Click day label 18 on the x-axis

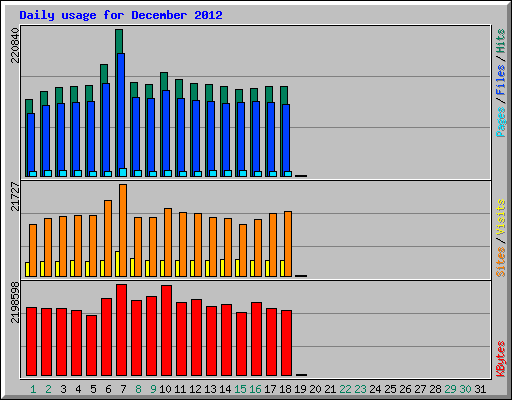click(285, 389)
